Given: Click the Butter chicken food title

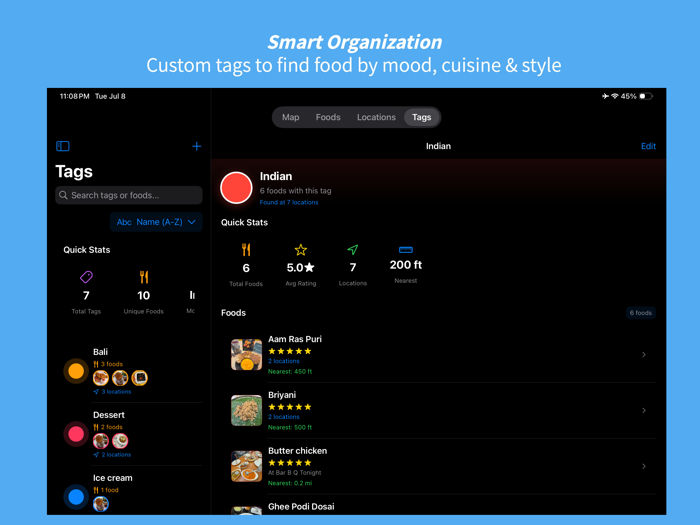Looking at the screenshot, I should pos(297,450).
